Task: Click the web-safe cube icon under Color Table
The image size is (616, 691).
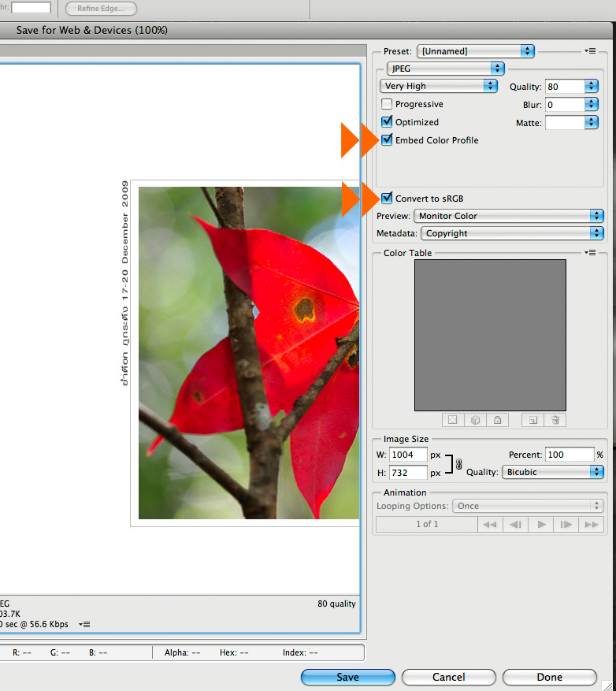Action: [x=476, y=420]
